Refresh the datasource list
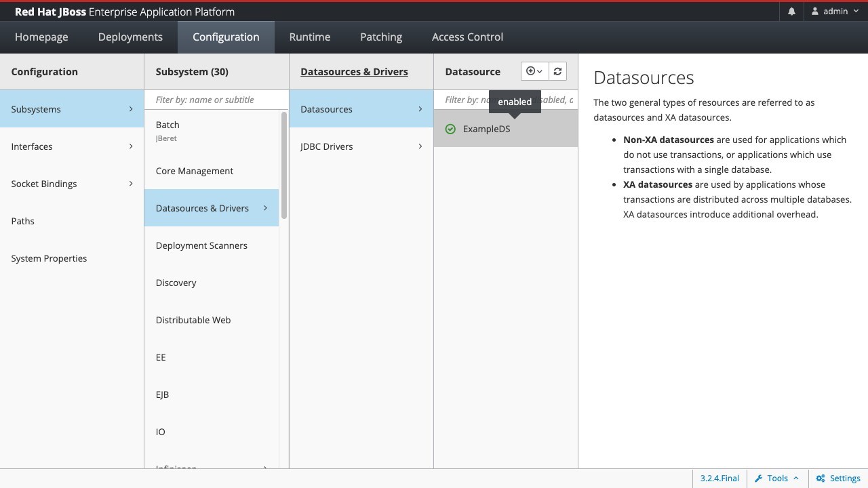 pos(557,71)
